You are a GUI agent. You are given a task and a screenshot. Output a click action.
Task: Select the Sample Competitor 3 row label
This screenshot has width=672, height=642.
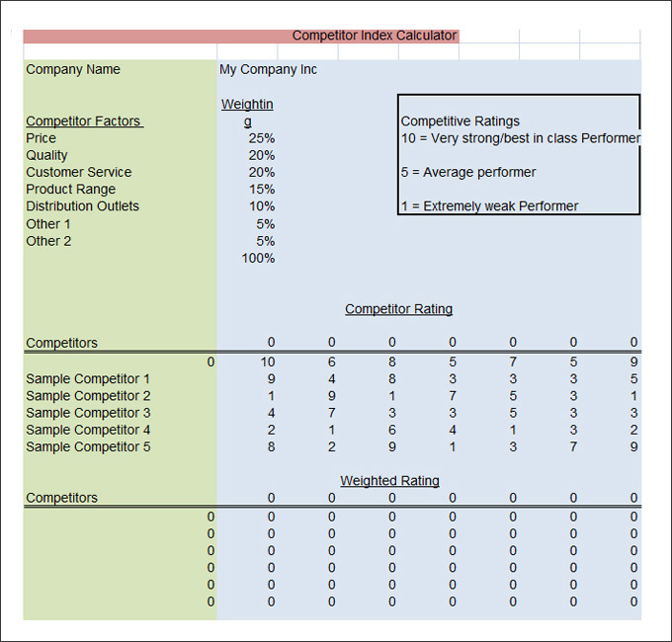88,413
